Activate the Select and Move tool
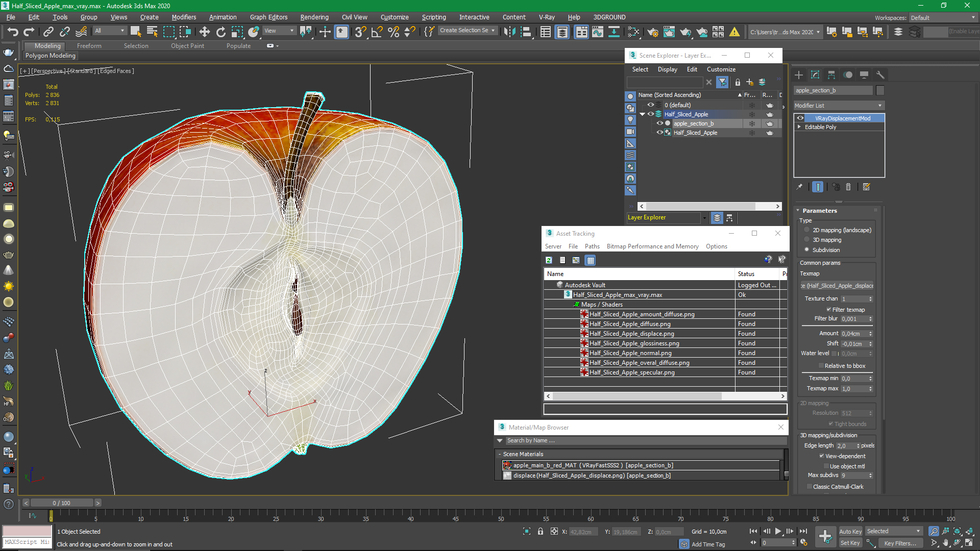Screen dimensions: 980x551 click(x=204, y=32)
